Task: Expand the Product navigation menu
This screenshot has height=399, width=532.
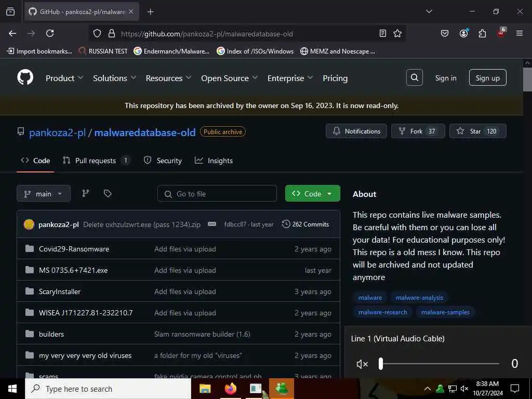Action: click(64, 78)
